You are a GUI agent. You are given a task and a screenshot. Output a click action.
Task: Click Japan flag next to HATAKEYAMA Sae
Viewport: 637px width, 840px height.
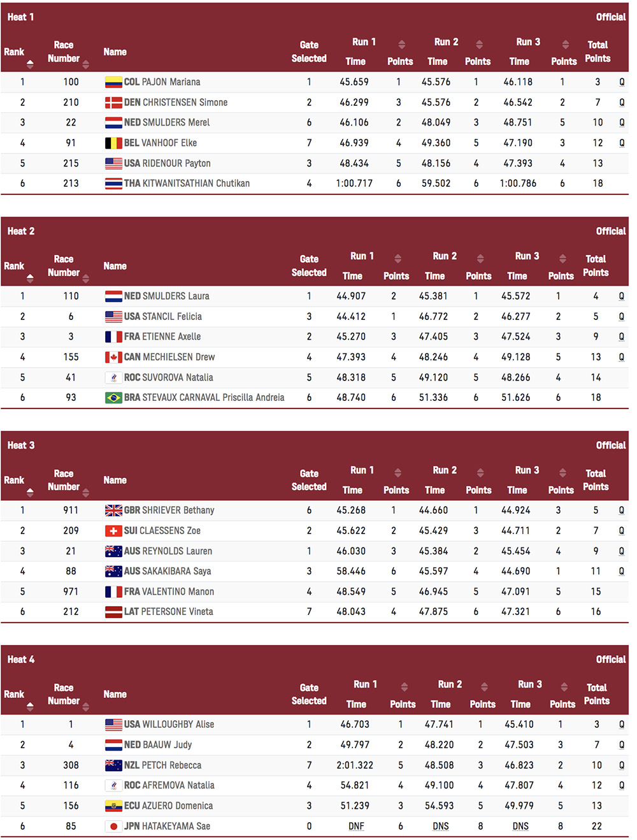pos(113,826)
